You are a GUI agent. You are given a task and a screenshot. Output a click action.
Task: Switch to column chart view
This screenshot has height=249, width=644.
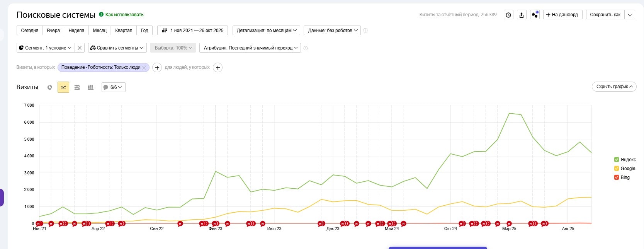[90, 87]
